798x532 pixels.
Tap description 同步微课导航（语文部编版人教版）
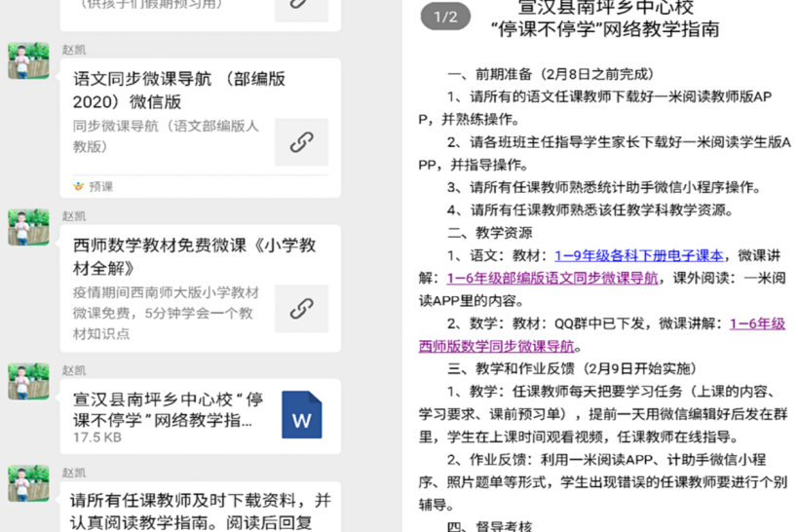[x=166, y=136]
